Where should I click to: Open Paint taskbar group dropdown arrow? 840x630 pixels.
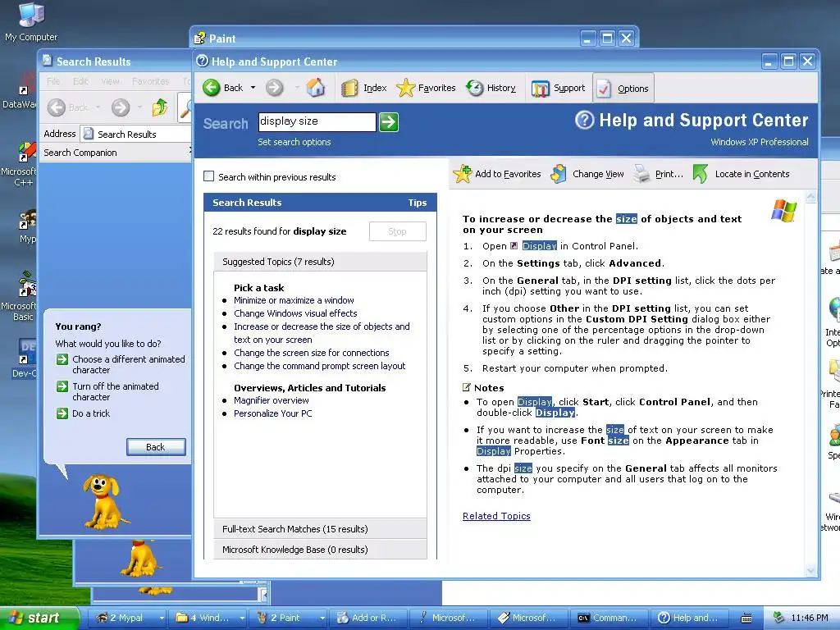322,619
